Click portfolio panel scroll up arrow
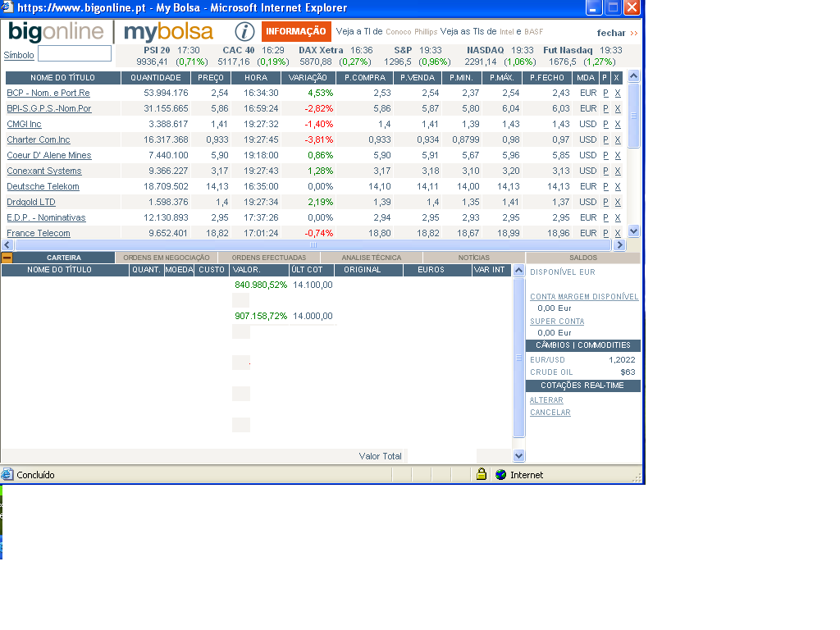840x630 pixels. [x=518, y=271]
